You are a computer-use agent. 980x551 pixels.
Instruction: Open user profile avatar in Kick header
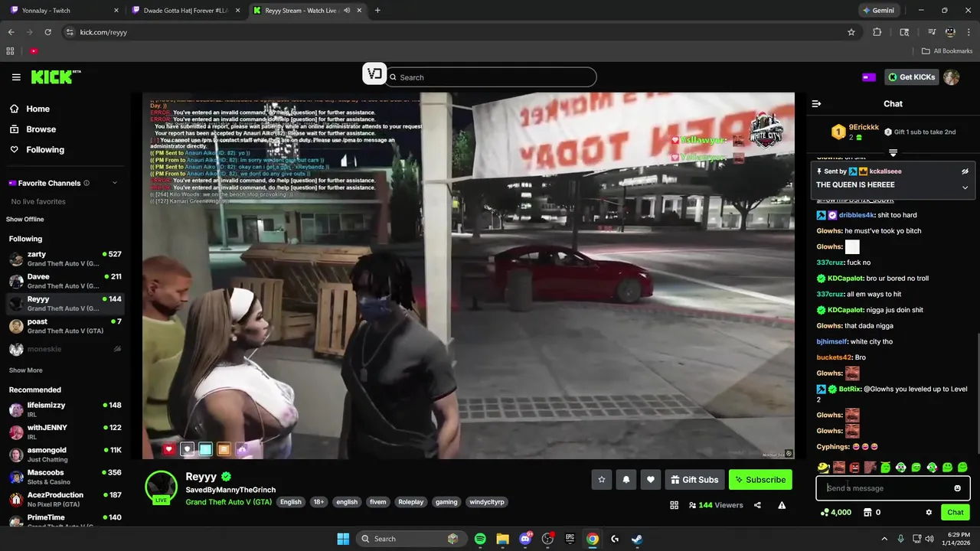(x=952, y=77)
